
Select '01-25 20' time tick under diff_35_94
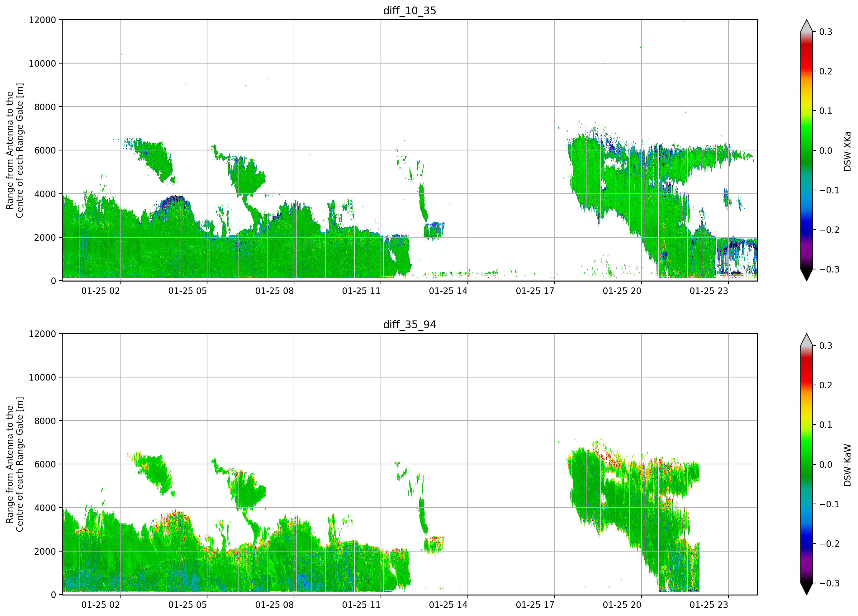pos(622,605)
